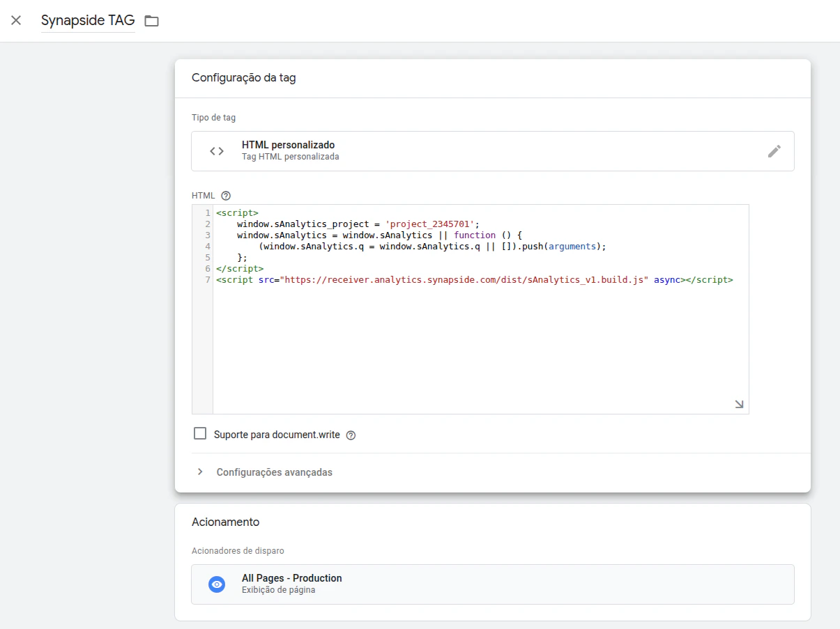The width and height of the screenshot is (840, 629).
Task: Click the Acionamento section heading
Action: 225,522
